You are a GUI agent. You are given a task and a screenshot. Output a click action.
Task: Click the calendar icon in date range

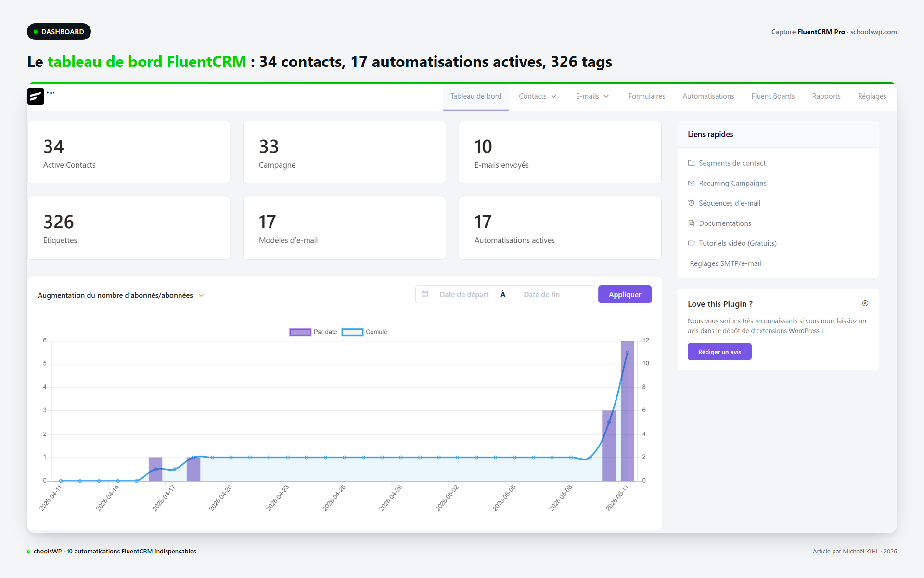[425, 294]
